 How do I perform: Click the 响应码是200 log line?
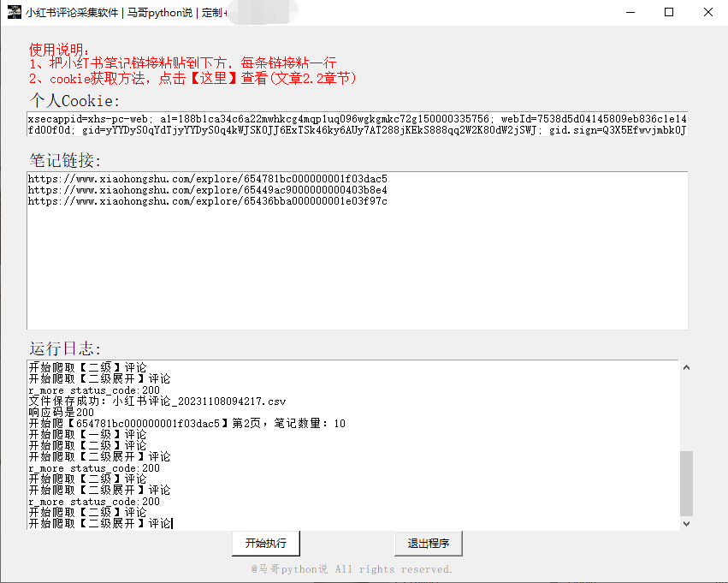[62, 413]
